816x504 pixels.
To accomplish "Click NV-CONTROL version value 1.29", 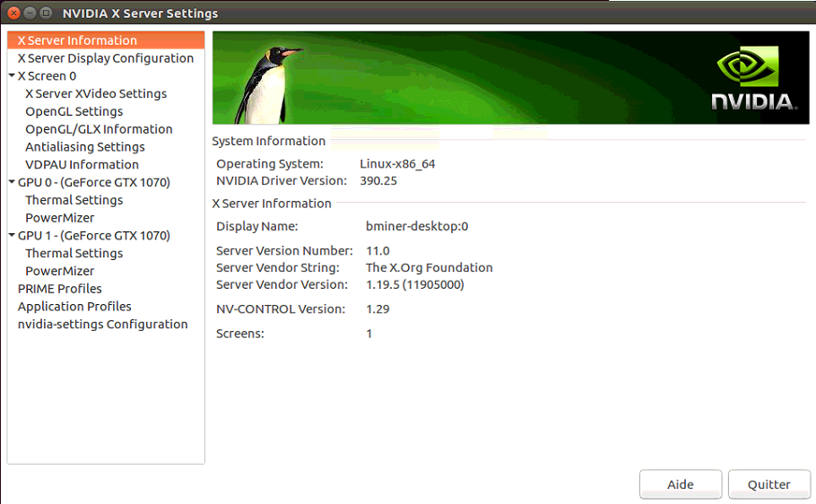I will (x=378, y=308).
